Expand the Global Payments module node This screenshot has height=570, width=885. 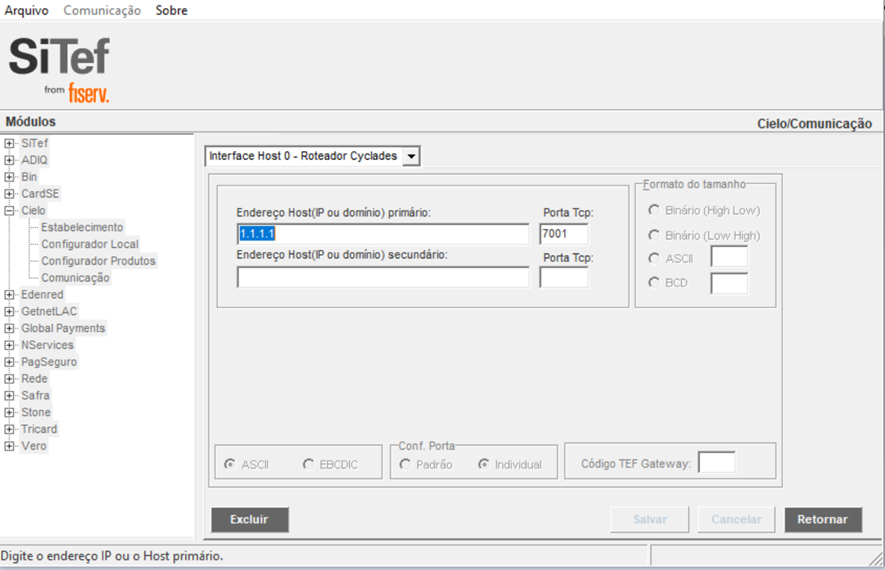[9, 328]
